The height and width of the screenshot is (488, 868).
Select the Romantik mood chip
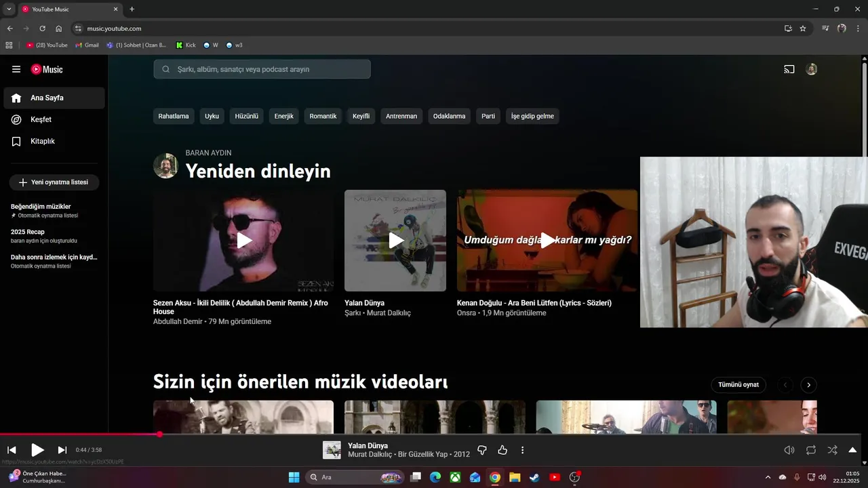[323, 116]
